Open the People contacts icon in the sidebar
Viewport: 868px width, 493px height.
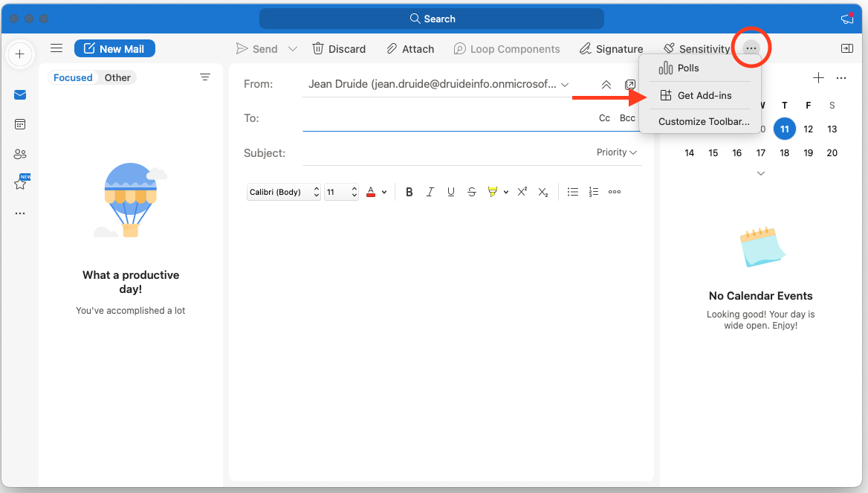click(20, 154)
